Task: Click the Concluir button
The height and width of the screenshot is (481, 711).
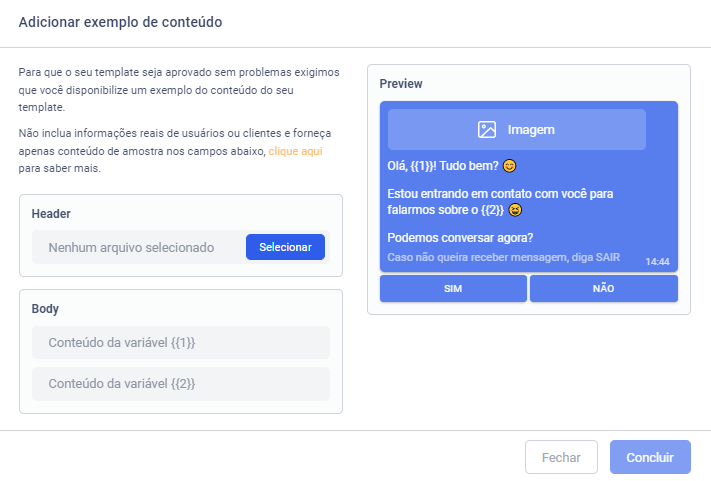Action: pyautogui.click(x=650, y=457)
